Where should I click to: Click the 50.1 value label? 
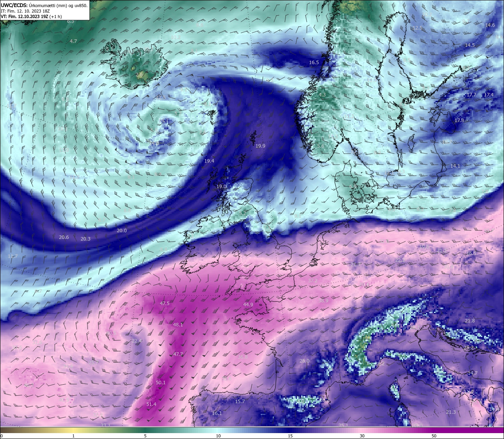pyautogui.click(x=161, y=383)
